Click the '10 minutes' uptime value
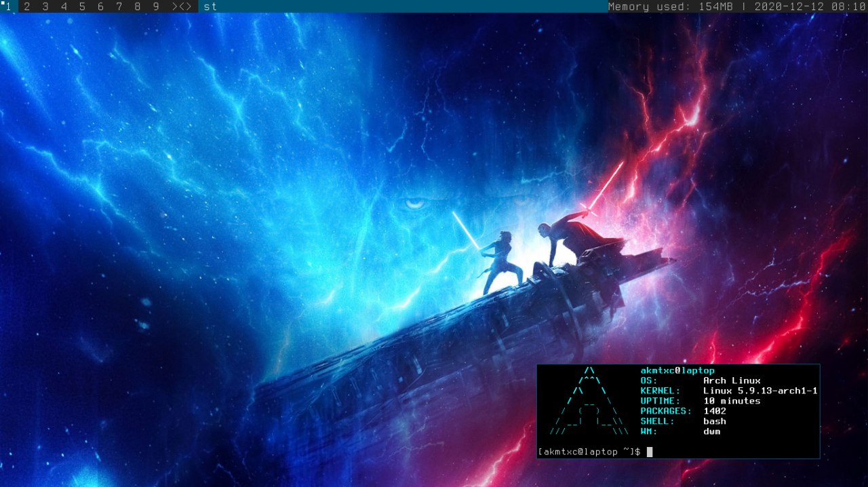 coord(732,401)
